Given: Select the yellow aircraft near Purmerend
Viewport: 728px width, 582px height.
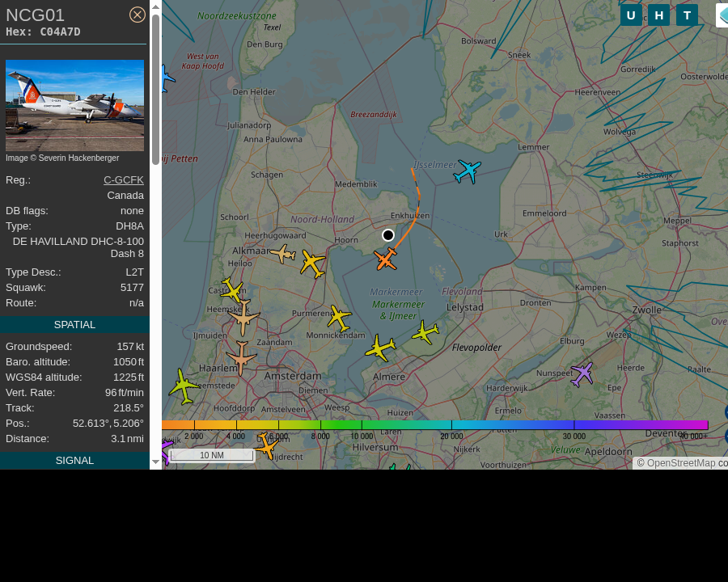Looking at the screenshot, I should point(339,318).
